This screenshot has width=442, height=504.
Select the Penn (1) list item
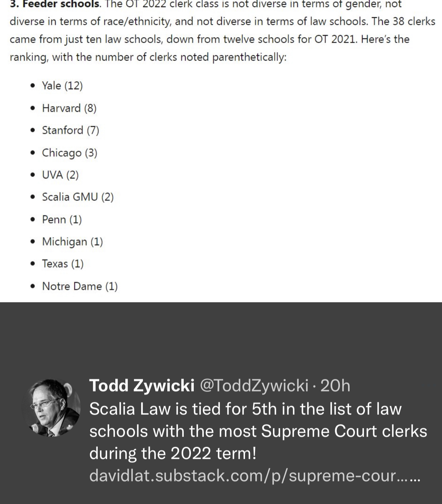tap(62, 219)
